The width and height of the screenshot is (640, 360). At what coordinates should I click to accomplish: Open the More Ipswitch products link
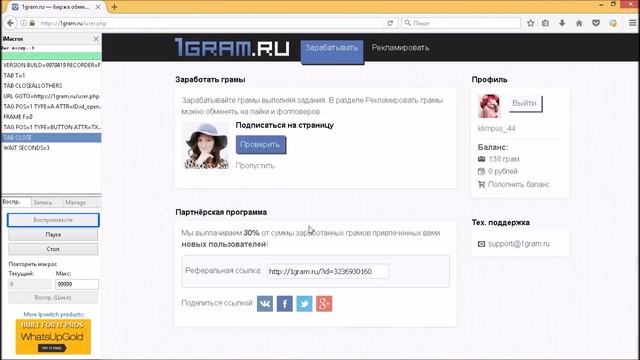(x=53, y=314)
